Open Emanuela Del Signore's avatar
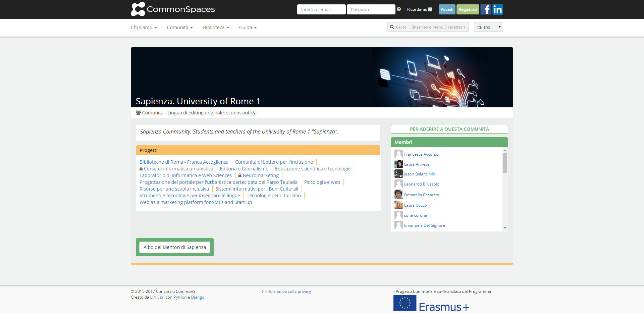 tap(398, 225)
